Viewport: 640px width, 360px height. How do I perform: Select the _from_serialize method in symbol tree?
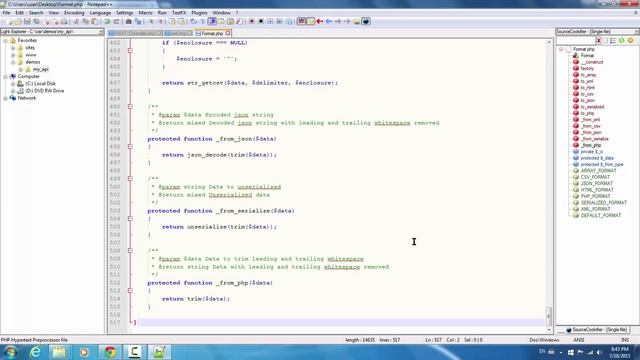594,139
